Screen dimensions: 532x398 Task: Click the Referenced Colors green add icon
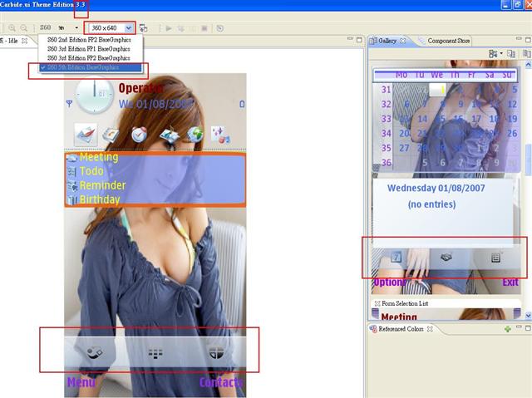pyautogui.click(x=508, y=329)
